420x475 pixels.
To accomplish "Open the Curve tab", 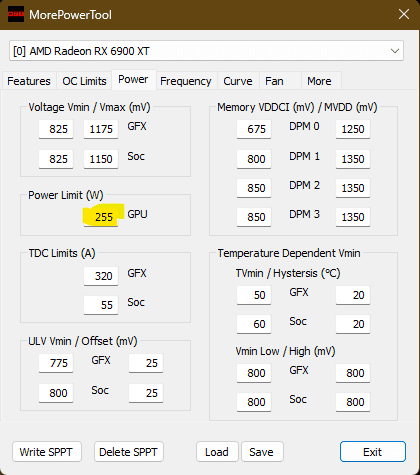I will (238, 81).
